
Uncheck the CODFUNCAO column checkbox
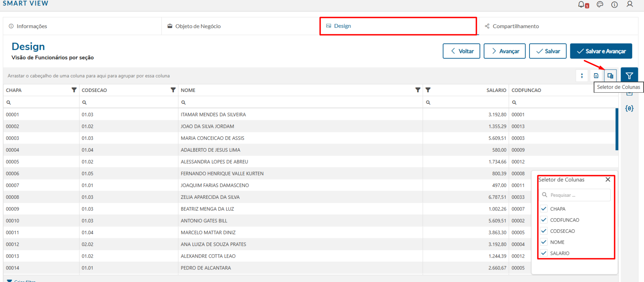point(544,220)
